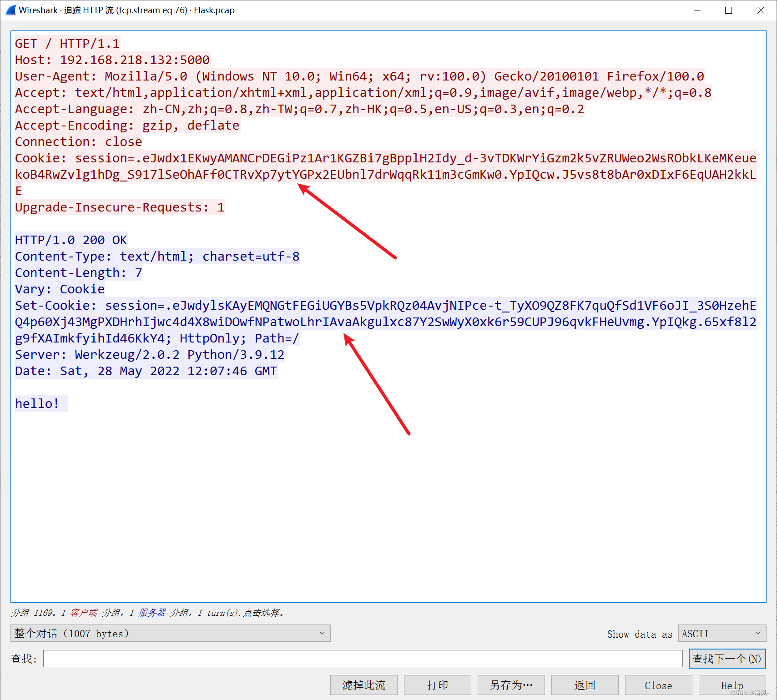The height and width of the screenshot is (700, 777).
Task: Click the Accept: text/html header line
Action: (x=363, y=93)
